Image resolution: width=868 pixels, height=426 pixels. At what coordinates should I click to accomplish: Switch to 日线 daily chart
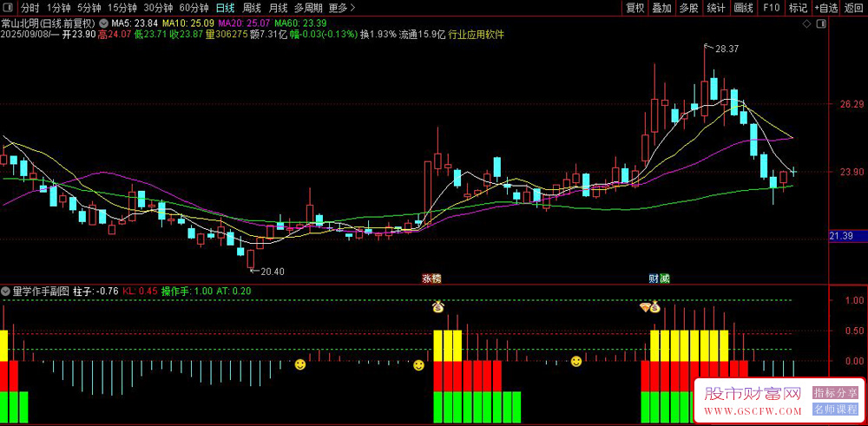pos(226,8)
